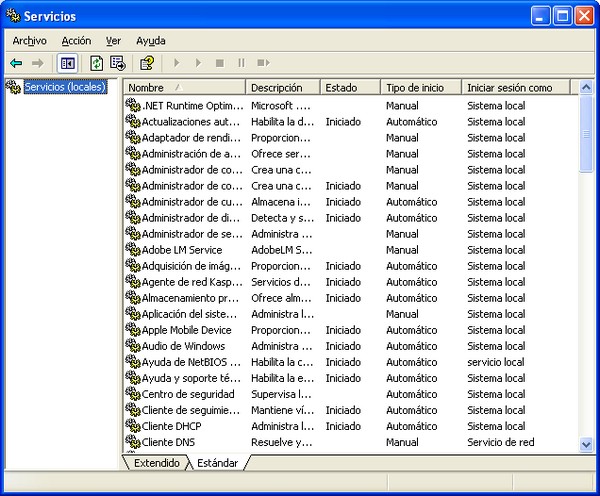Click 'Servicio de red' logon cell

click(x=501, y=442)
